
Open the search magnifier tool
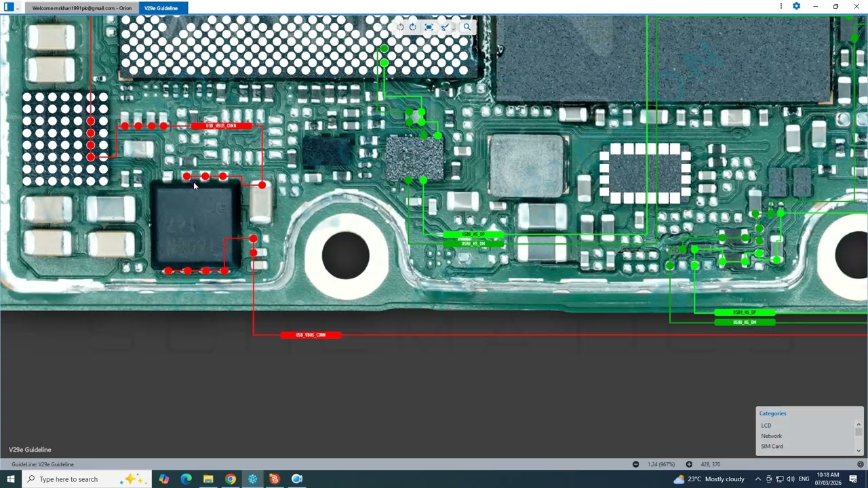coord(467,27)
